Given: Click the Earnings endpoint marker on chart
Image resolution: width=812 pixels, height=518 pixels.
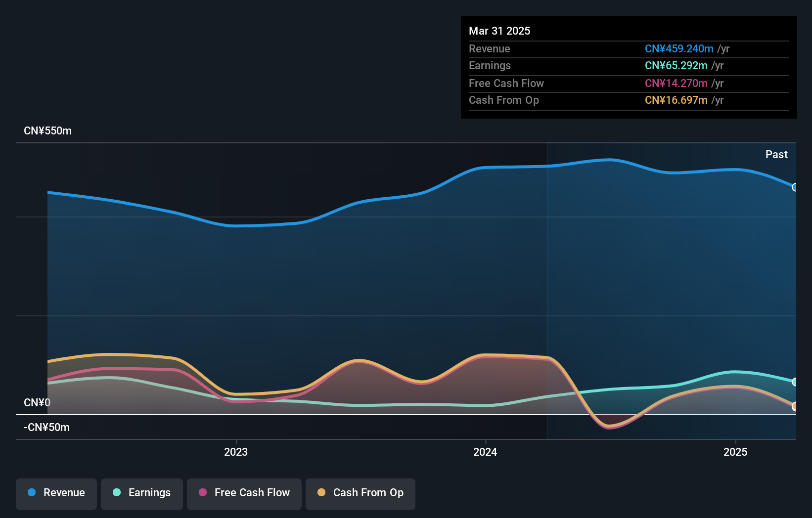Looking at the screenshot, I should (795, 382).
